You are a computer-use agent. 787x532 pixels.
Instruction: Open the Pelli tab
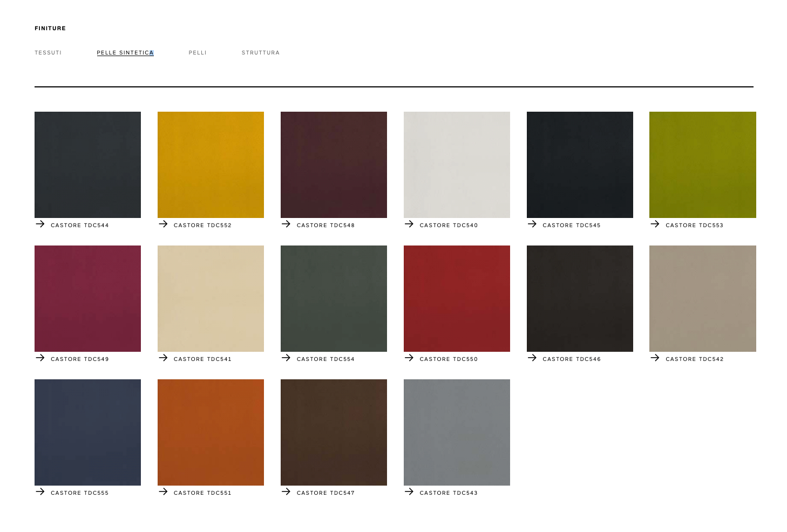tap(198, 53)
